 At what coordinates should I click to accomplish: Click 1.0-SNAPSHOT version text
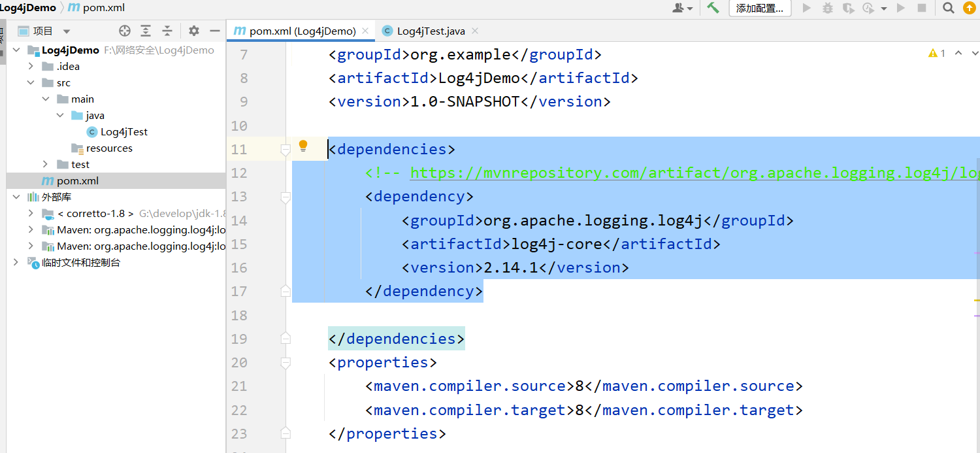[465, 101]
